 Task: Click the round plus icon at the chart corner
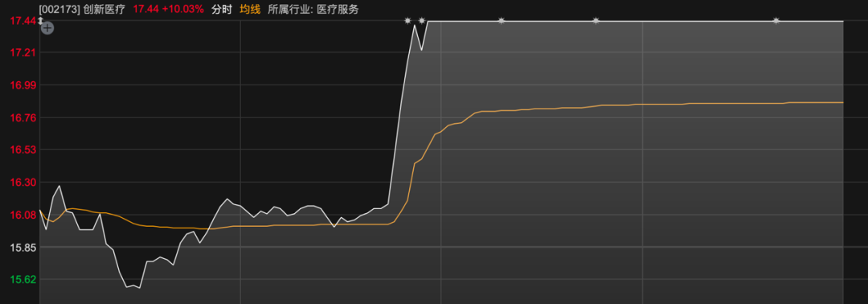pos(47,27)
